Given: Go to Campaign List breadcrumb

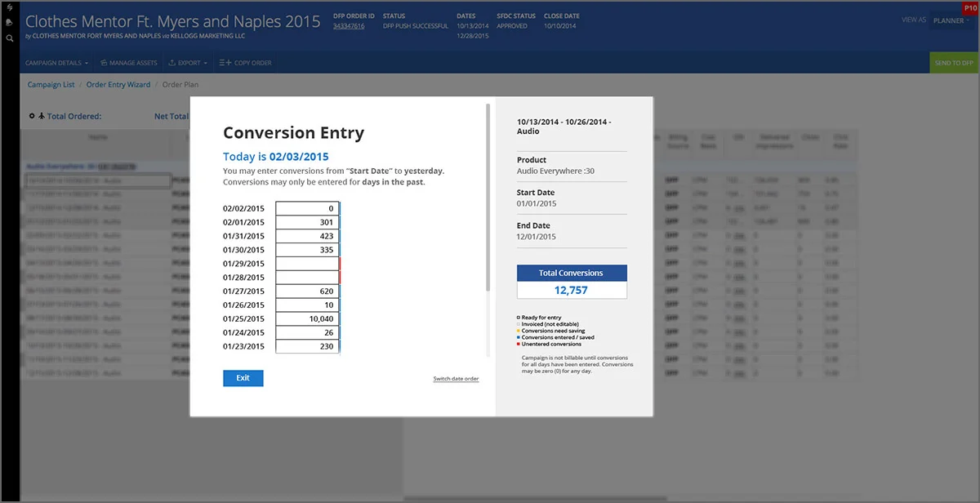Looking at the screenshot, I should point(51,85).
